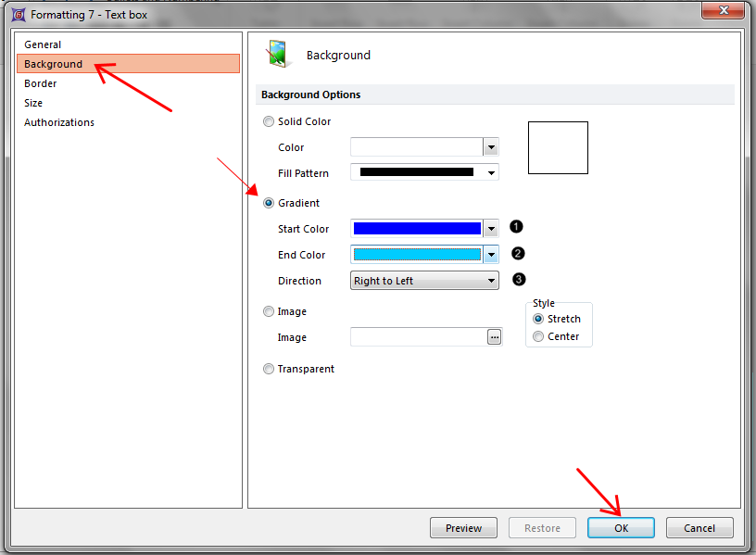Select the Gradient radio button

[269, 203]
